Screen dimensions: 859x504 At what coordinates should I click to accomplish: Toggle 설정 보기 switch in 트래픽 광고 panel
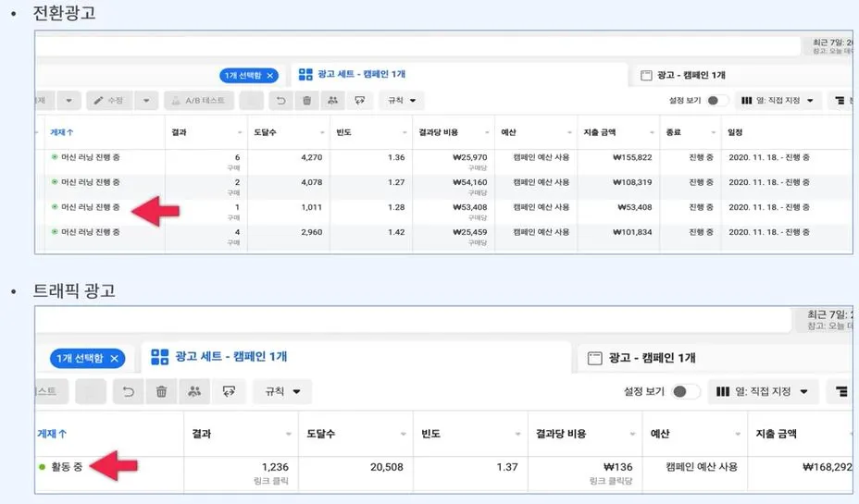point(686,391)
